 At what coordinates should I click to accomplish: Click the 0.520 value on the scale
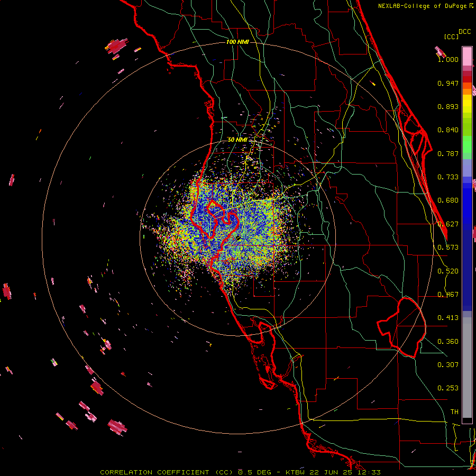[x=448, y=271]
